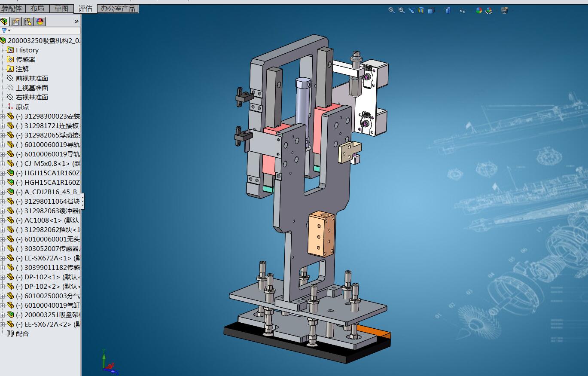The height and width of the screenshot is (376, 588).
Task: Select the 传感器 sensors folder
Action: (x=21, y=59)
